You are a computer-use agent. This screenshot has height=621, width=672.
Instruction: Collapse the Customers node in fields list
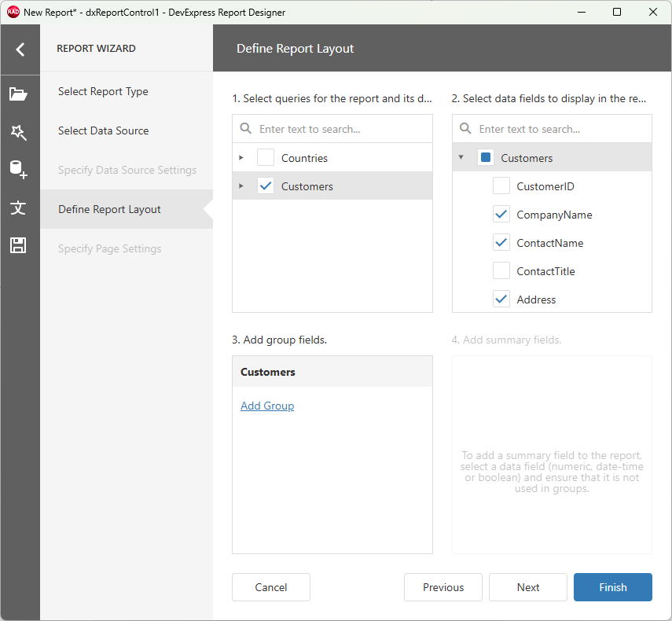461,157
